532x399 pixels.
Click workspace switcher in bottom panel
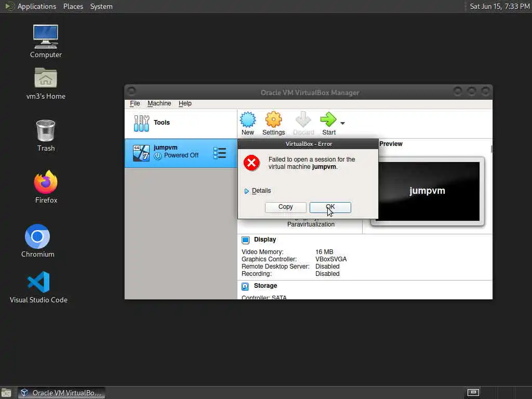473,393
